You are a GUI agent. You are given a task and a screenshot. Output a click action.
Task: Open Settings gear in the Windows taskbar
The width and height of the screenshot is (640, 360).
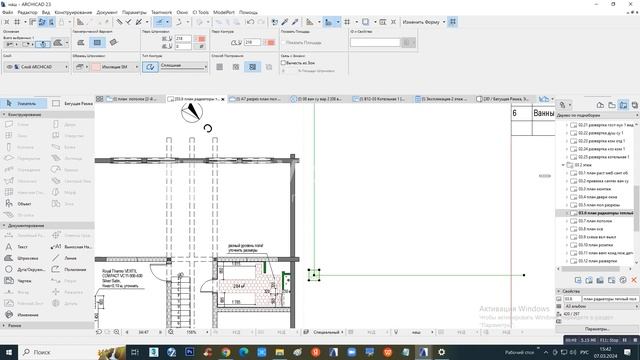(441, 352)
